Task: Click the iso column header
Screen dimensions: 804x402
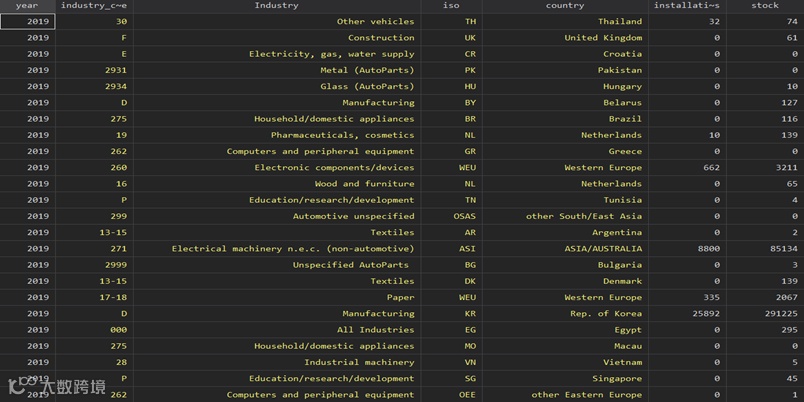Action: click(451, 6)
